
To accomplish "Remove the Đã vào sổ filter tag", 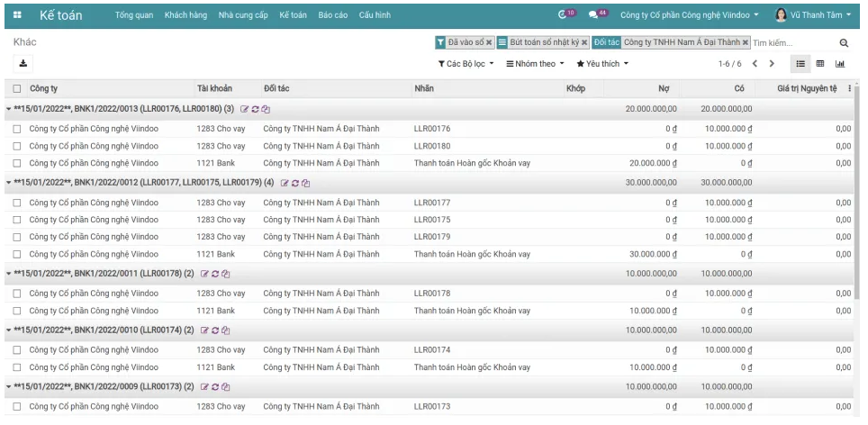I will coord(489,42).
